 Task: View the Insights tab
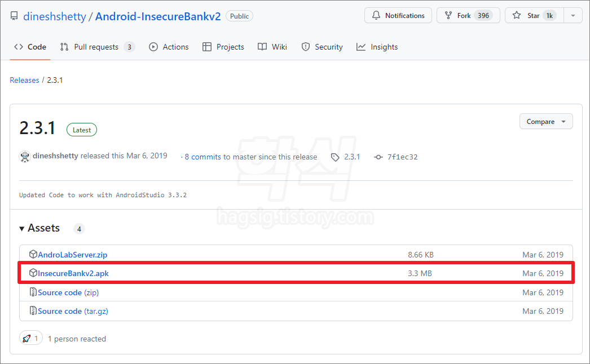click(377, 47)
